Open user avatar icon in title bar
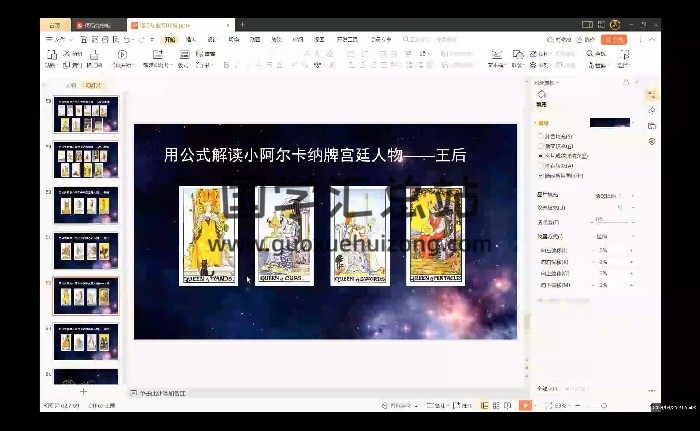Screen dimensions: 700x431 pos(615,24)
